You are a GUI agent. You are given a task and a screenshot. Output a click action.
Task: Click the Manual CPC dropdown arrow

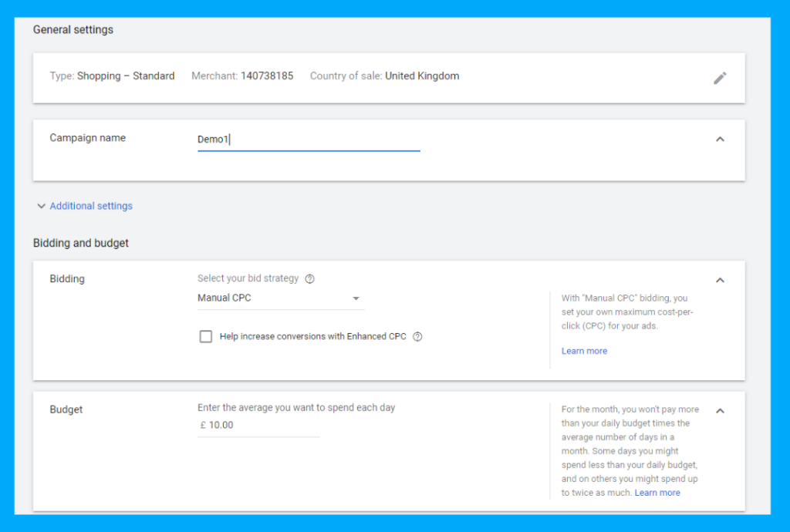coord(356,298)
